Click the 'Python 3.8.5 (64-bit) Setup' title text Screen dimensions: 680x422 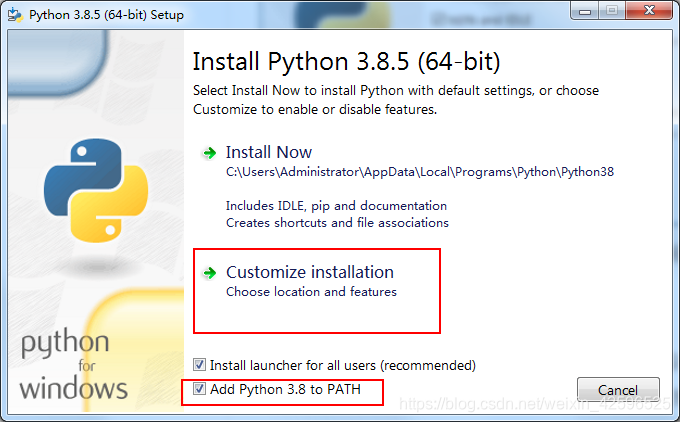[106, 15]
